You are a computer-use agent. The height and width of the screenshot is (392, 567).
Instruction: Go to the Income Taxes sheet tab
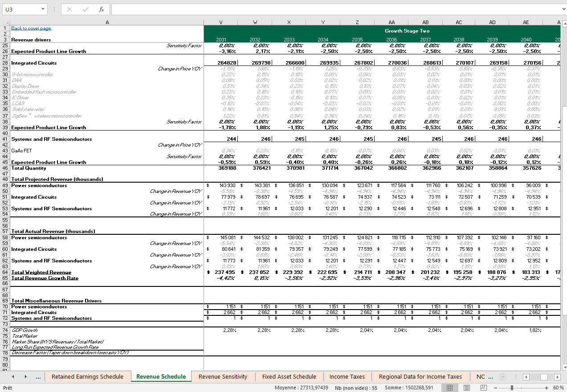pyautogui.click(x=347, y=377)
